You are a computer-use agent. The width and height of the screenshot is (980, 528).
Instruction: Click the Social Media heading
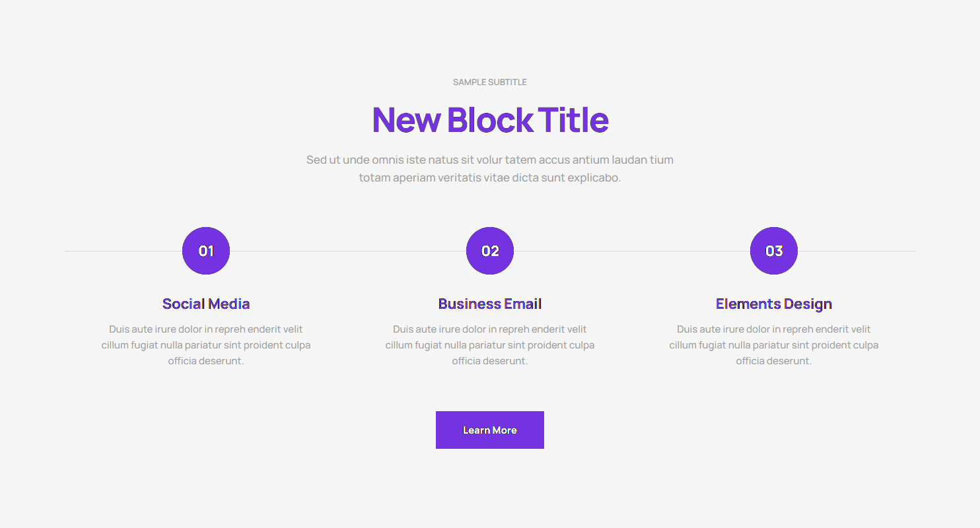tap(206, 304)
